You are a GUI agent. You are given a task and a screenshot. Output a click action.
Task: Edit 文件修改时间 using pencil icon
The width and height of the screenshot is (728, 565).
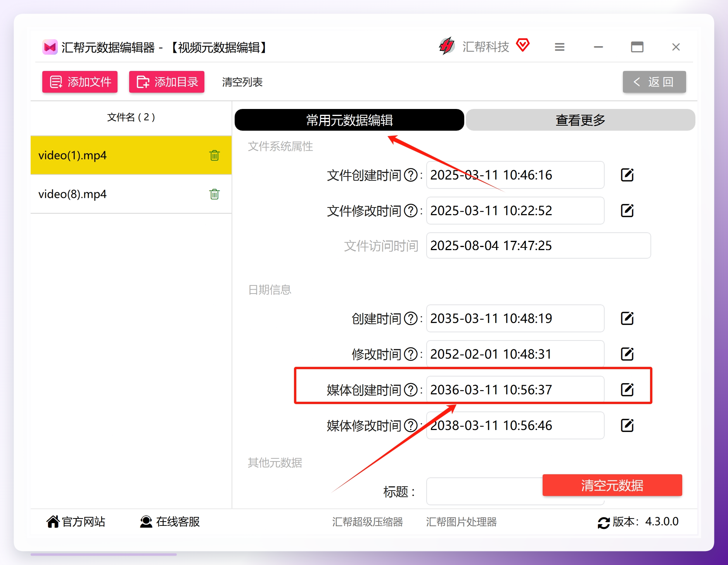click(x=627, y=211)
